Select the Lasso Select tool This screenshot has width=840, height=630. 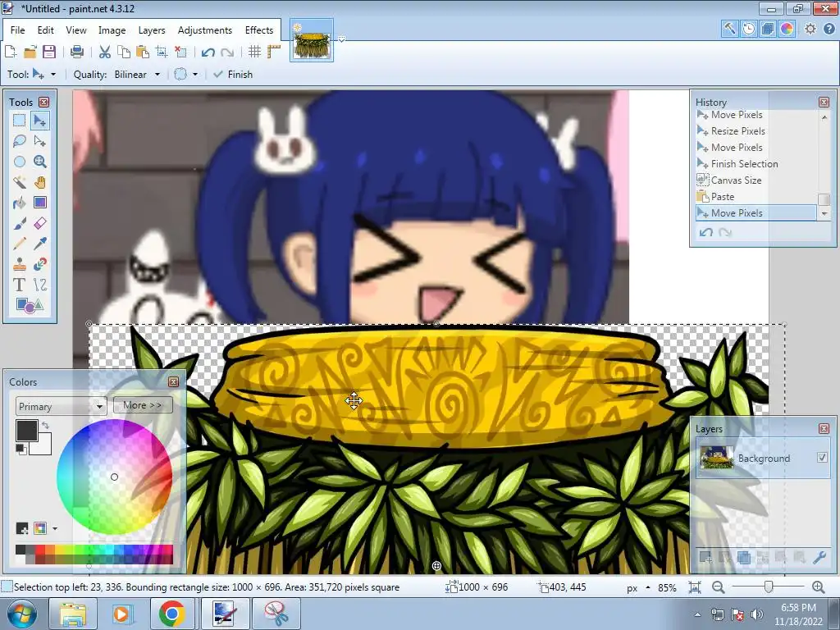point(20,141)
